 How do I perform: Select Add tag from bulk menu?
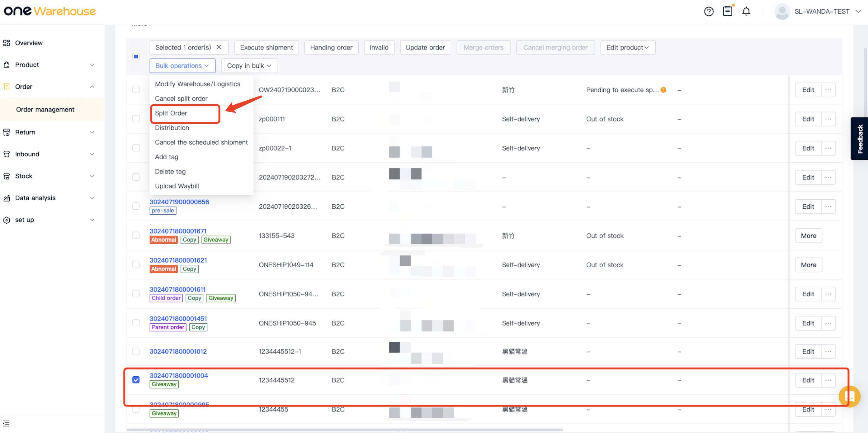(x=167, y=157)
